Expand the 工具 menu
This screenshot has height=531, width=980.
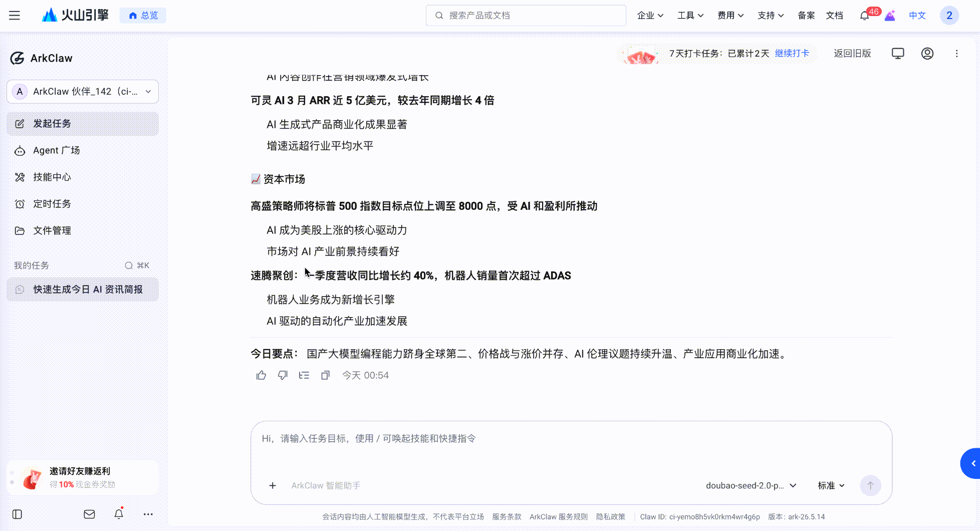click(x=690, y=16)
